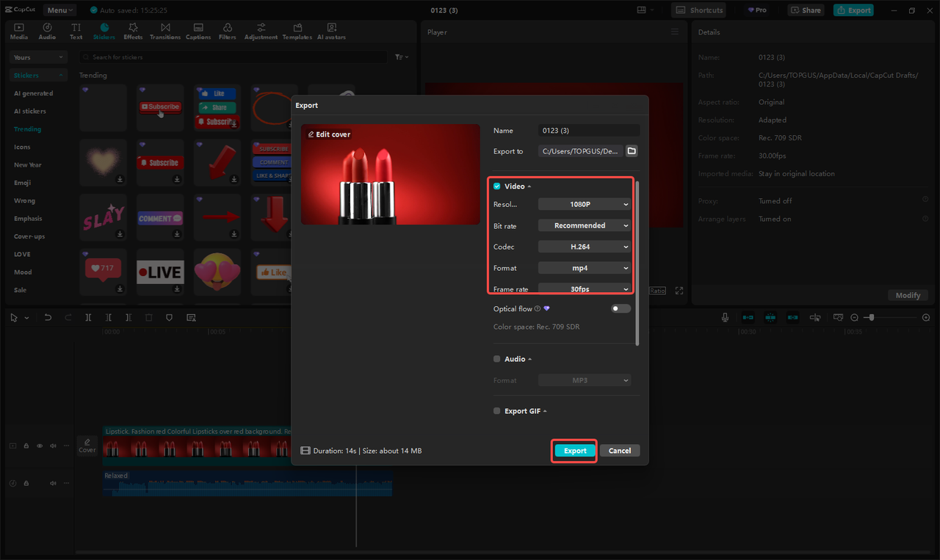The height and width of the screenshot is (560, 940).
Task: Open the AI avatars panel
Action: (330, 30)
